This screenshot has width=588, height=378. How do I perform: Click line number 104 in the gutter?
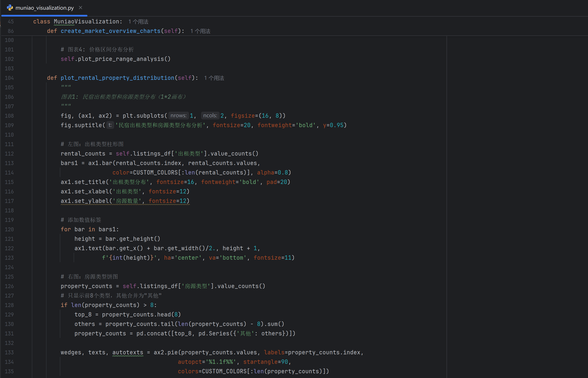pos(9,78)
